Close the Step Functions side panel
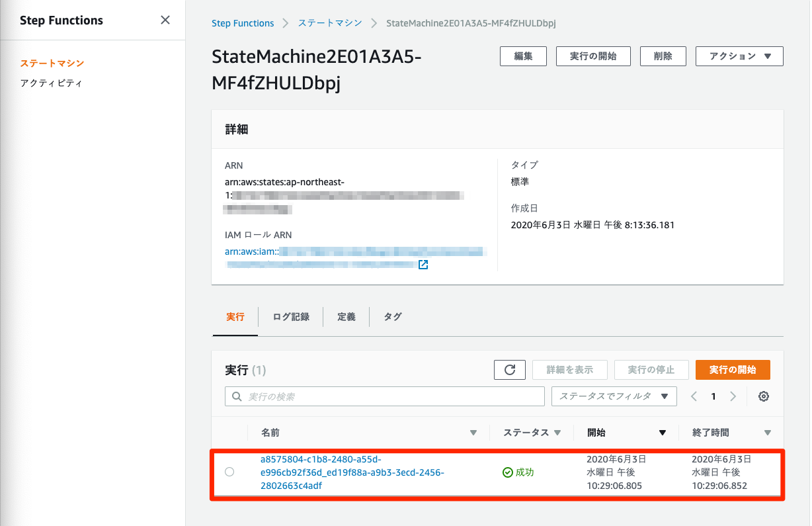Viewport: 812px width, 526px height. click(165, 20)
